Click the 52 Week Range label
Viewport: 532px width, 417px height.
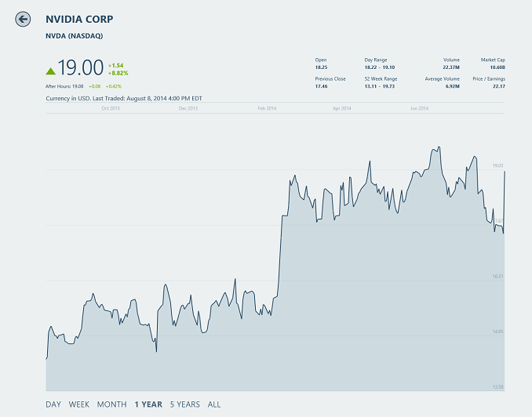pos(381,79)
